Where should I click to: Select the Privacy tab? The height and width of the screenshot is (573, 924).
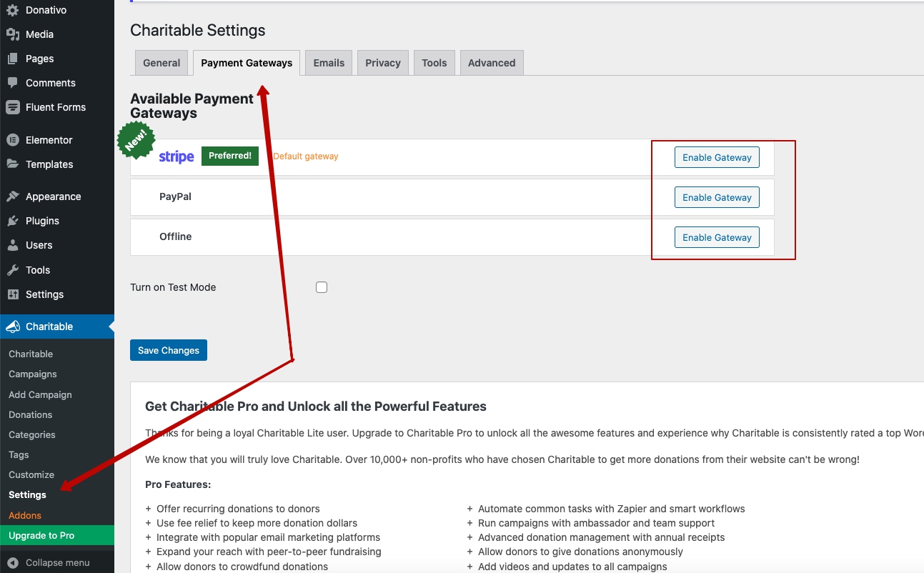pos(382,63)
